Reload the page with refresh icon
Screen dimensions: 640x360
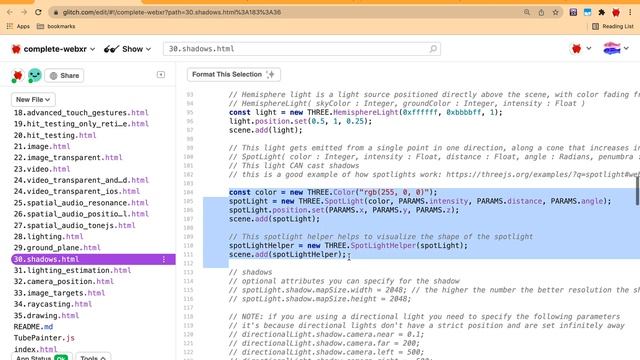click(38, 12)
